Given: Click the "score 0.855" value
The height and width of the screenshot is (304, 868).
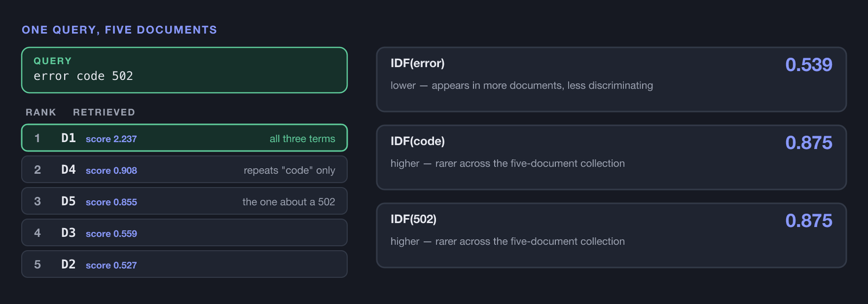Looking at the screenshot, I should pos(111,202).
